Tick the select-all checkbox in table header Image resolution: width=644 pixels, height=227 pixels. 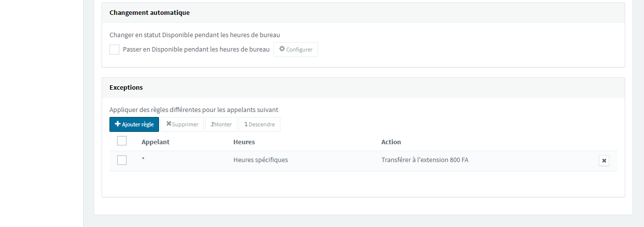pyautogui.click(x=122, y=141)
